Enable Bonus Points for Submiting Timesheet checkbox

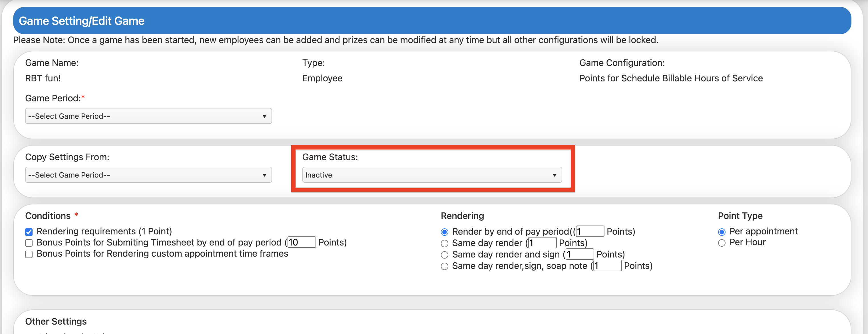(29, 243)
